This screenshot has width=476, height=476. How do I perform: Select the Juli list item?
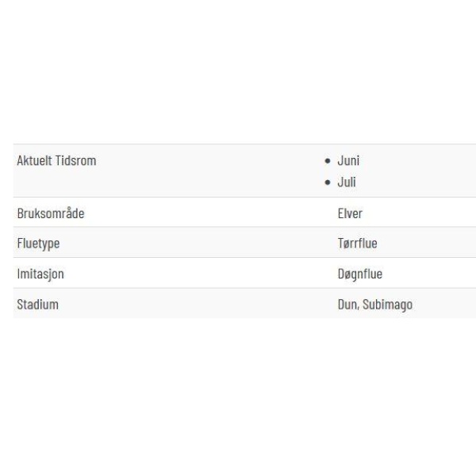click(x=347, y=182)
